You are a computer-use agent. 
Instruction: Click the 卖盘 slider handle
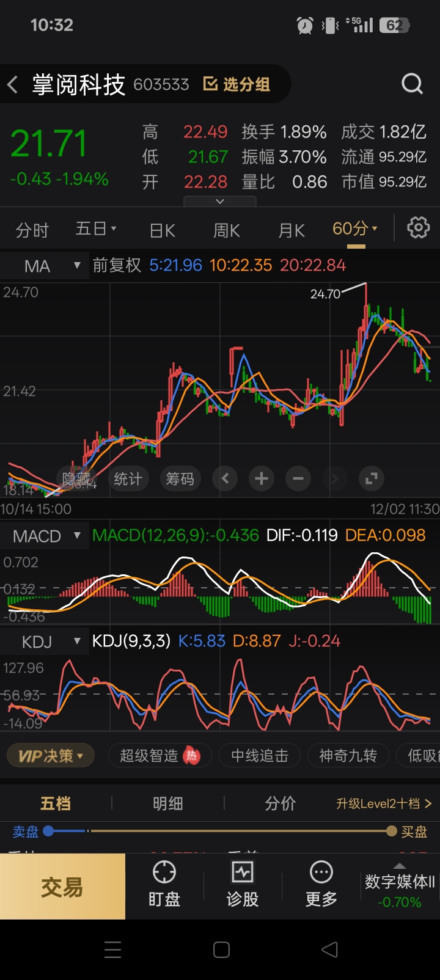click(x=49, y=831)
